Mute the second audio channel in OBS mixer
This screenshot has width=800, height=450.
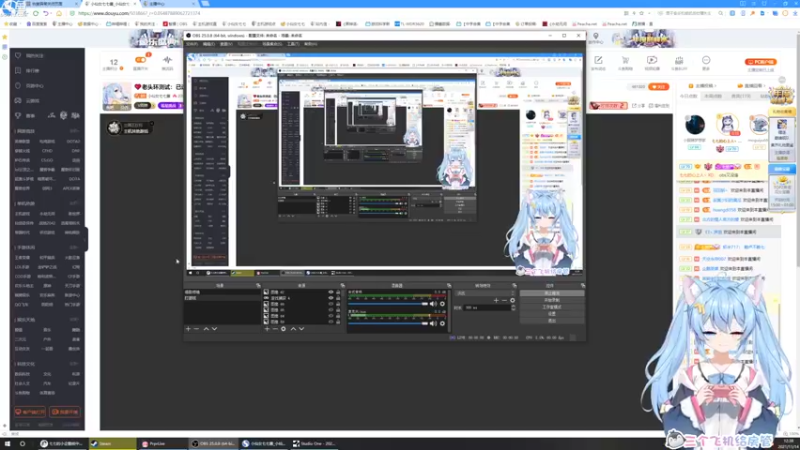click(433, 323)
